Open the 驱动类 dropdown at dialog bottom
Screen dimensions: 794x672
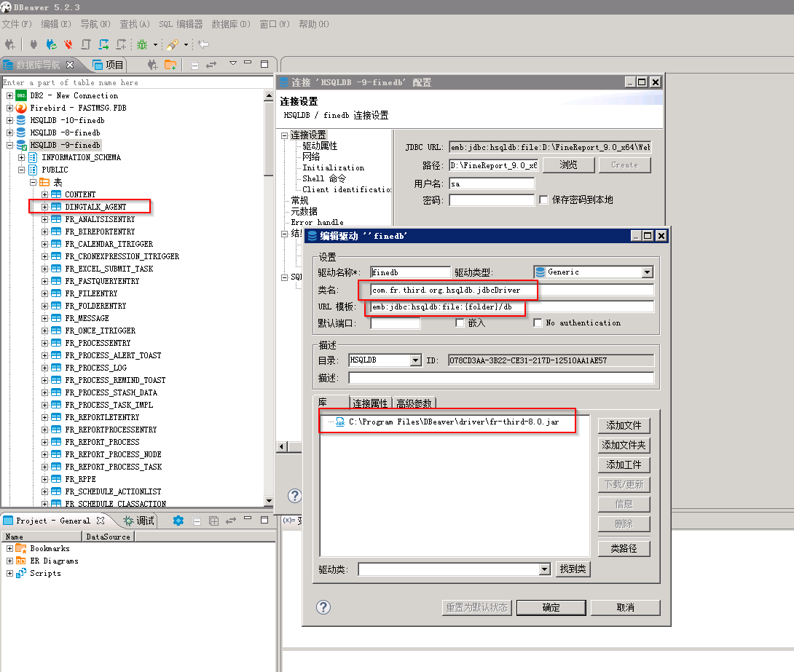pos(544,569)
